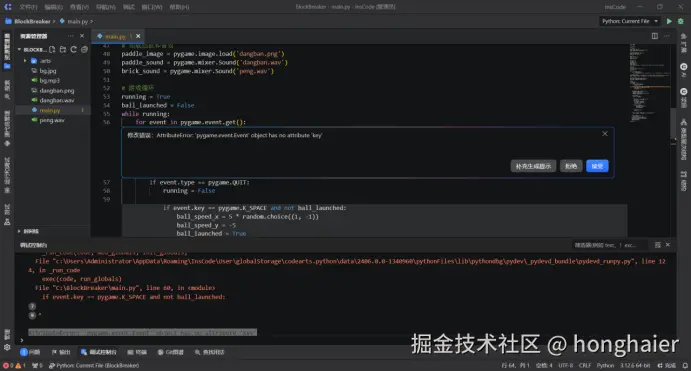Close the debug console panel

[x=668, y=245]
